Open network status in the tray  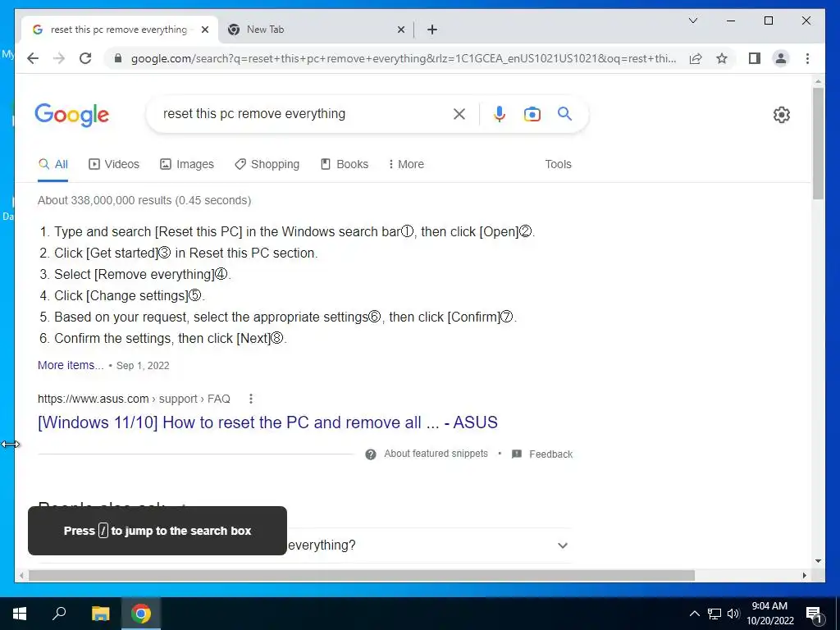pos(714,614)
